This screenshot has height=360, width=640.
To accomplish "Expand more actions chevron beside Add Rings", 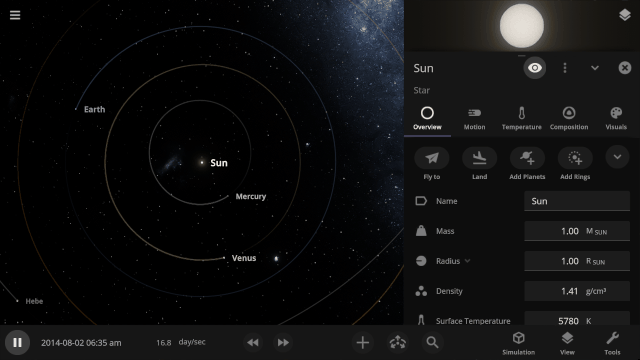I will click(x=617, y=157).
